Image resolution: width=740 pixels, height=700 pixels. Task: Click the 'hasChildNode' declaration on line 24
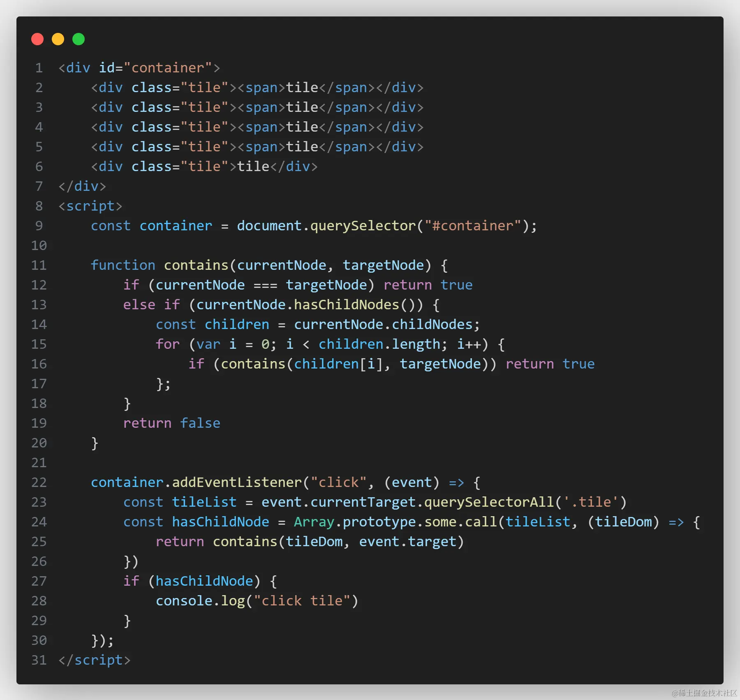point(221,522)
